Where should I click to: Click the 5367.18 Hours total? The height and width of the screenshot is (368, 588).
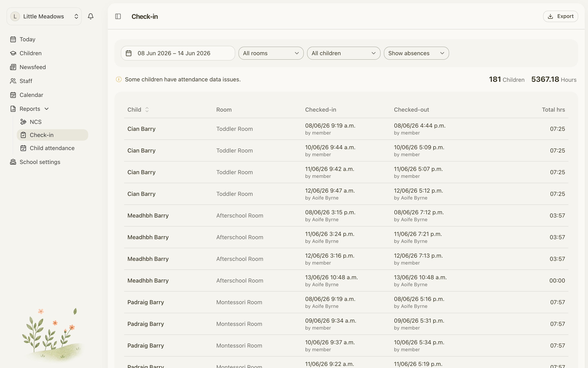click(x=553, y=79)
